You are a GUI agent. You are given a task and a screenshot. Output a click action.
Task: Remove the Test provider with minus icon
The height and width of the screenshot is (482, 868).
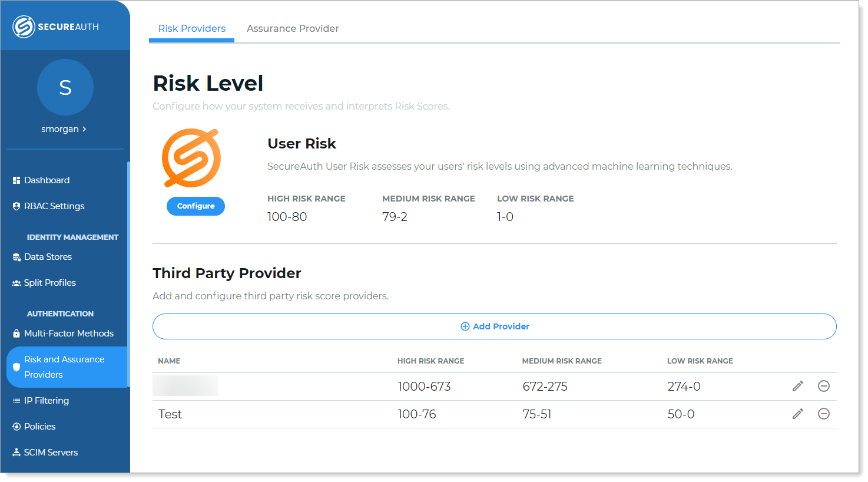coord(823,414)
